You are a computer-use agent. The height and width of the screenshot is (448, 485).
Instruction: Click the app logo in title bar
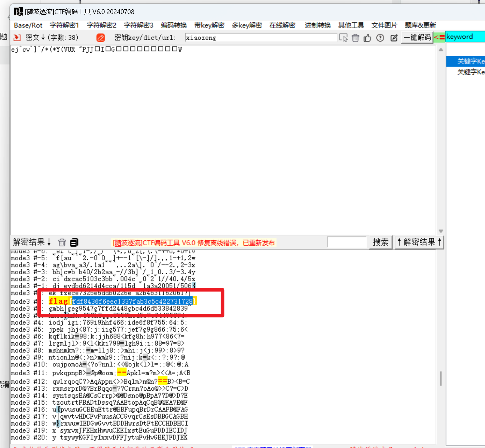18,12
